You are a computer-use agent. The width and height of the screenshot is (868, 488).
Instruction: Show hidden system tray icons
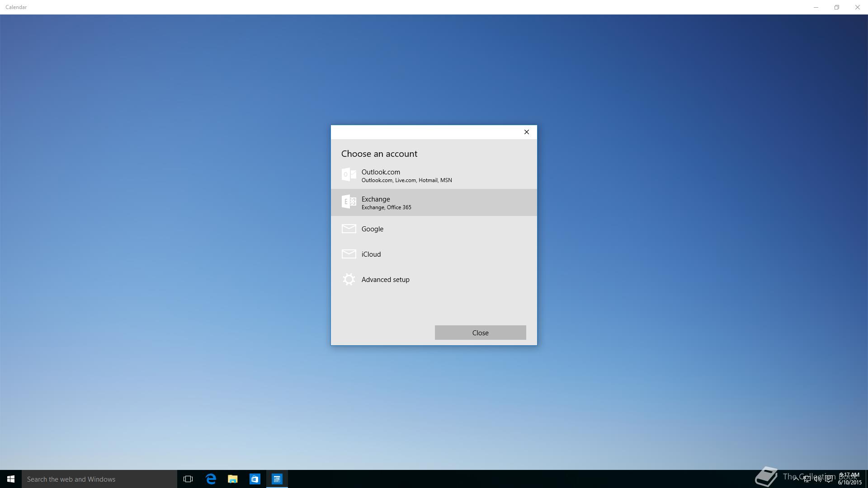click(x=796, y=479)
